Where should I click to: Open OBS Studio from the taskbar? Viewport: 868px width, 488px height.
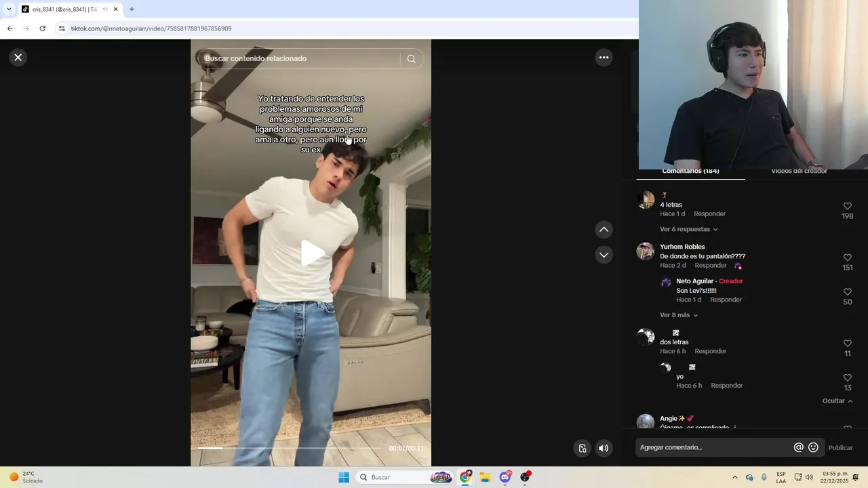(x=525, y=477)
